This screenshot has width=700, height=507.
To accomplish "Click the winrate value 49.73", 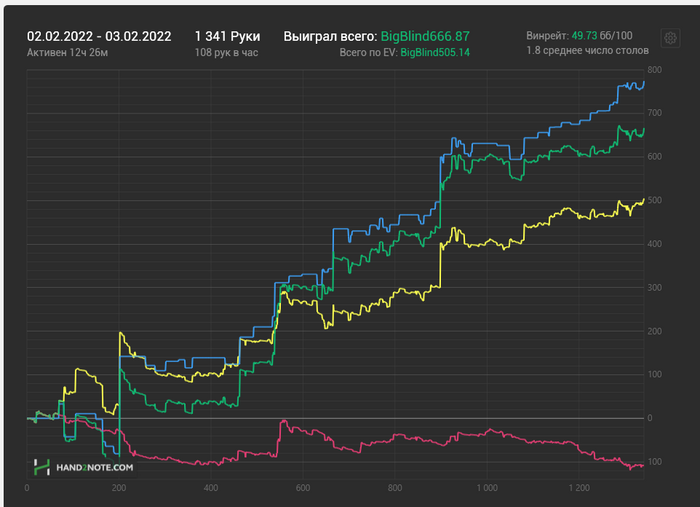I will pyautogui.click(x=584, y=36).
